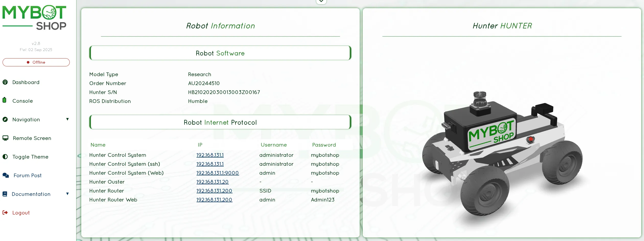Click the Console battery icon
The height and width of the screenshot is (241, 644).
tap(4, 100)
